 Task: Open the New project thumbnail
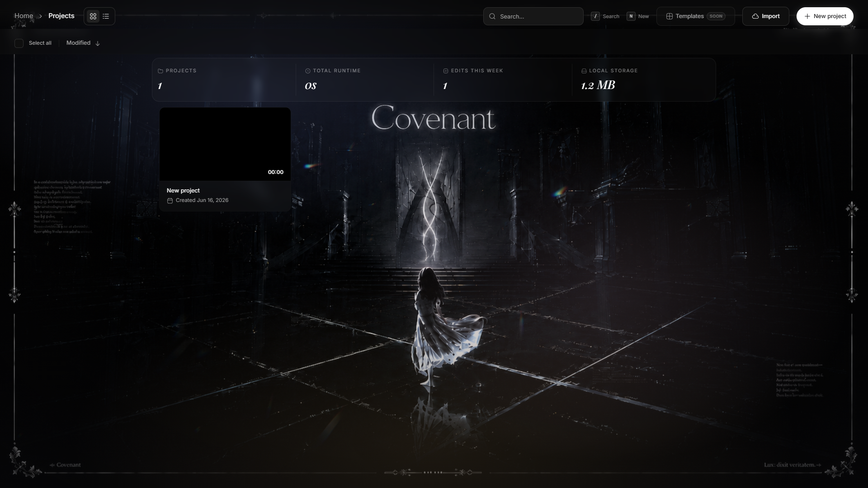[225, 144]
